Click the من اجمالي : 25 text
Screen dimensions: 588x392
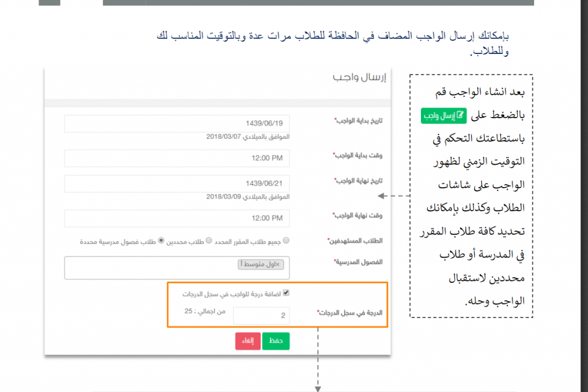205,312
